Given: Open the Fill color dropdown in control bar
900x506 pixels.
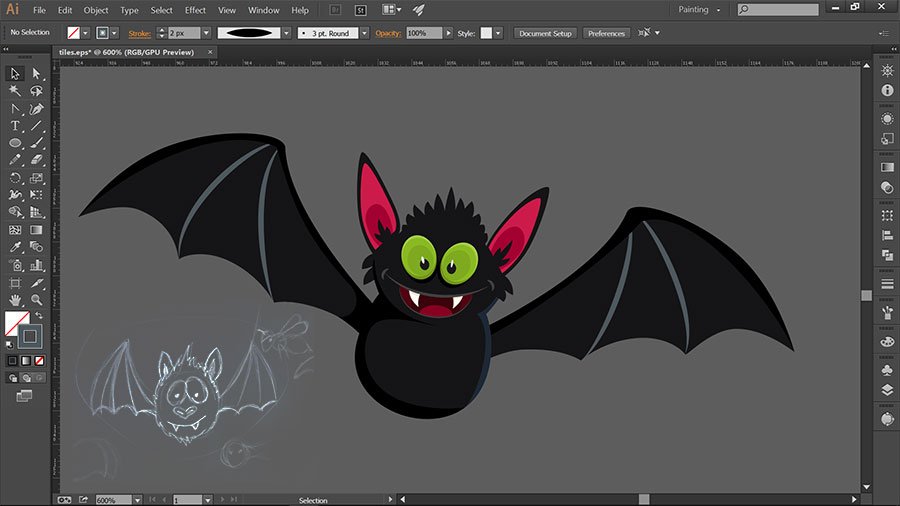Looking at the screenshot, I should (x=86, y=33).
